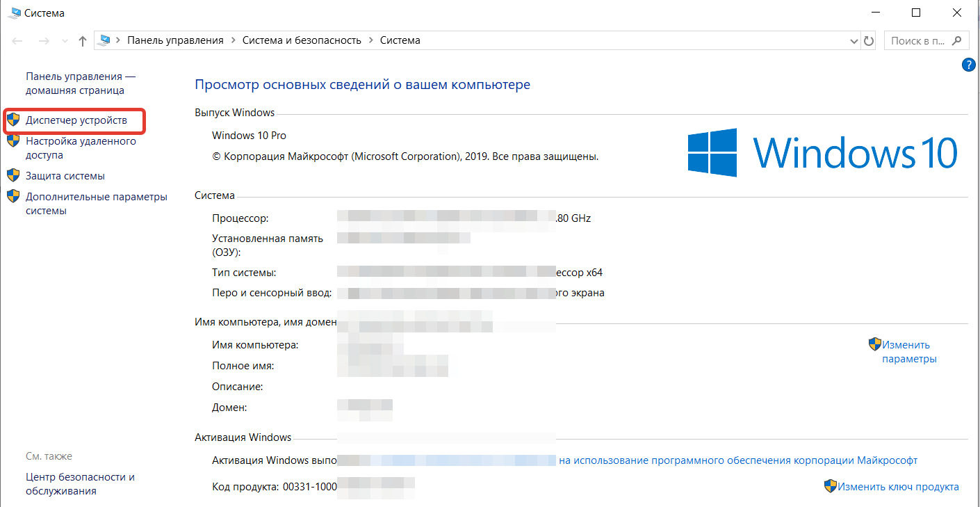
Task: Refresh the page with the refresh button
Action: pos(869,41)
